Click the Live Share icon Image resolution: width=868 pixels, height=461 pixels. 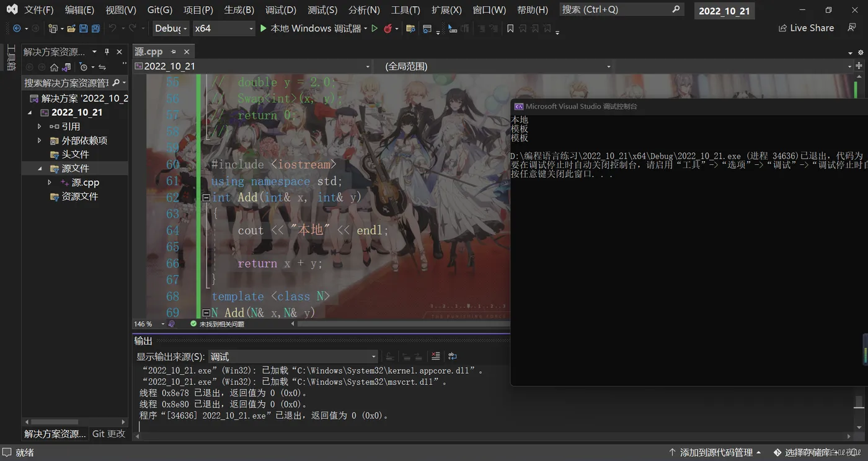click(782, 29)
